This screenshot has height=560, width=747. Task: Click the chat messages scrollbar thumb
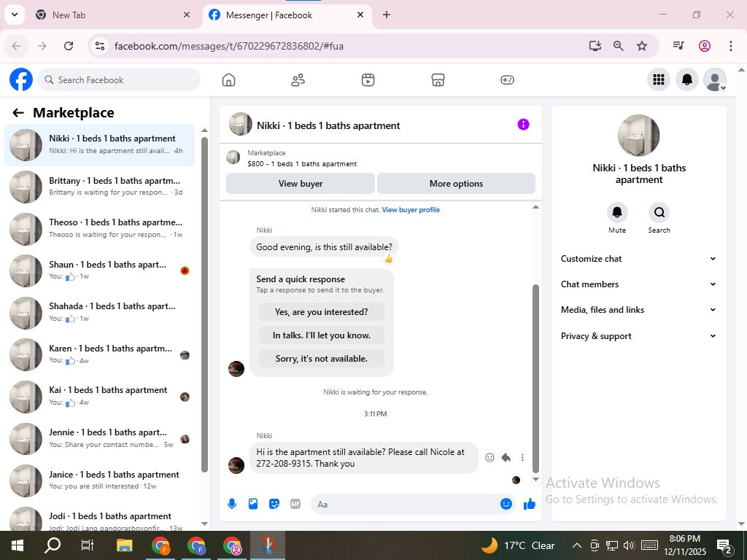[x=535, y=378]
